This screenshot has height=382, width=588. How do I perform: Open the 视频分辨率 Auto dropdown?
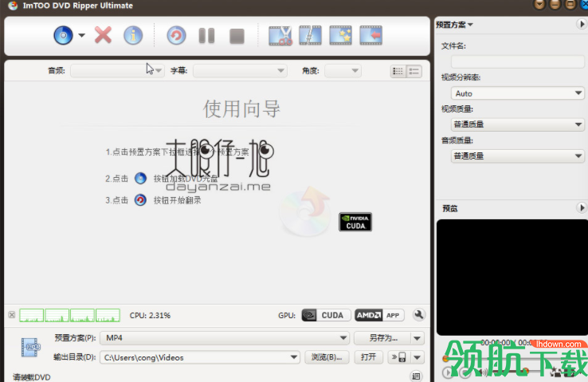[x=518, y=93]
